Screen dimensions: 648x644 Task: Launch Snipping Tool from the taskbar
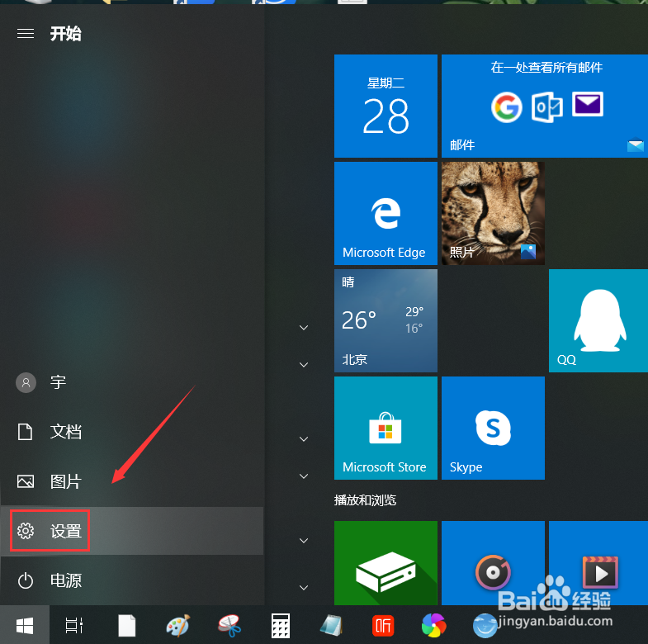229,625
